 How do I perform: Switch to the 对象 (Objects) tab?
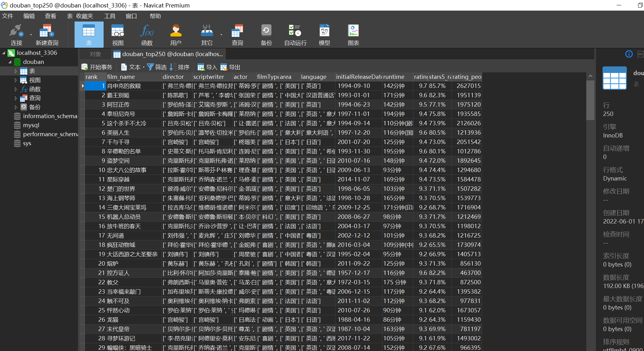click(95, 54)
